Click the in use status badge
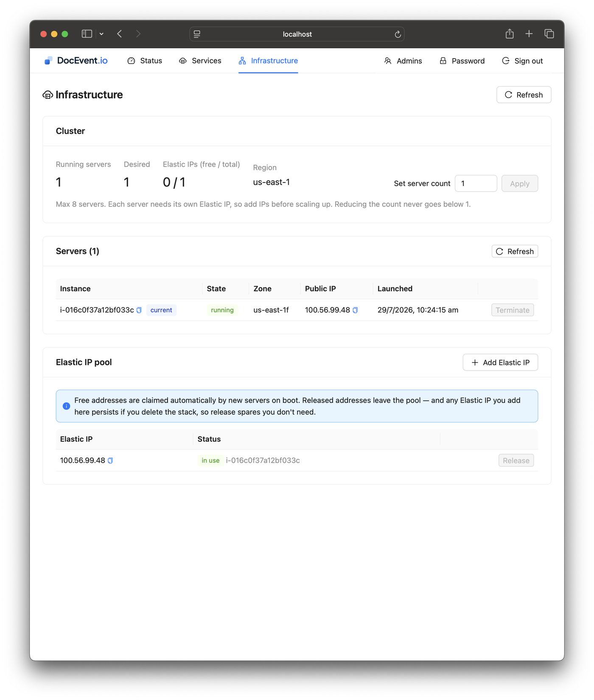 coord(210,461)
